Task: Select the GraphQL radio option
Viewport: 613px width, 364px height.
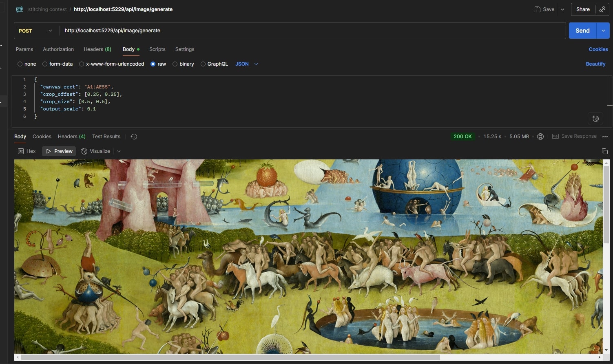Action: click(203, 64)
